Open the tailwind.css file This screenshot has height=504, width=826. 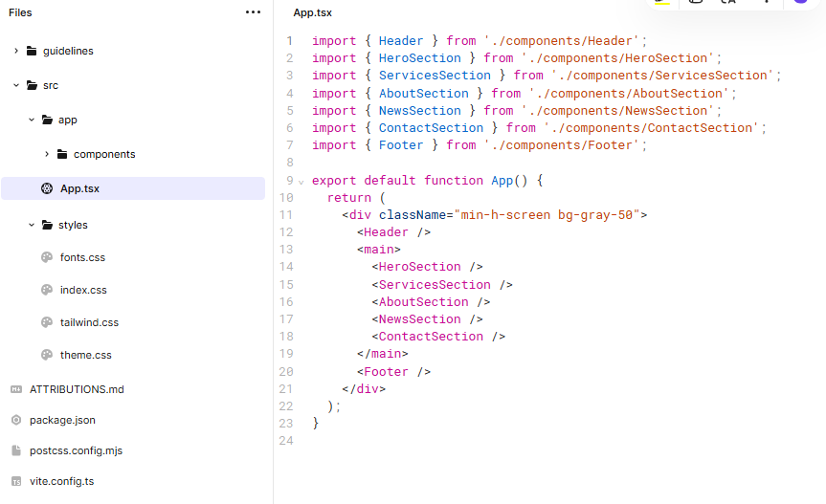coord(89,322)
